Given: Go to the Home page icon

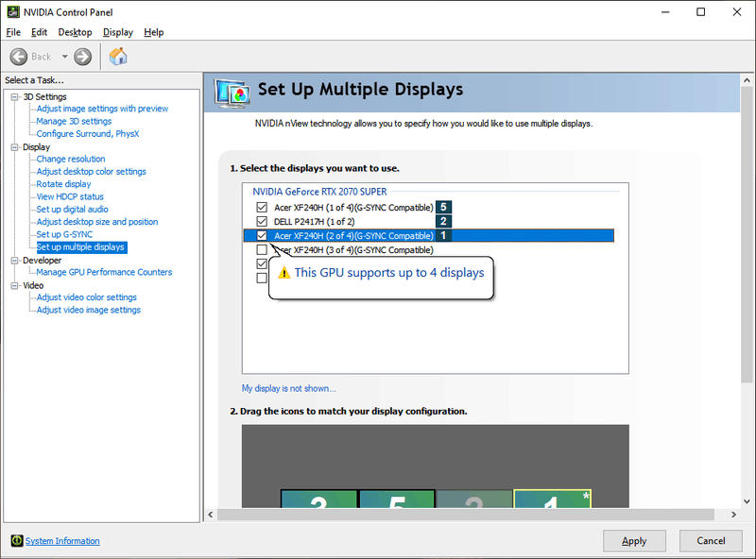Looking at the screenshot, I should point(118,57).
